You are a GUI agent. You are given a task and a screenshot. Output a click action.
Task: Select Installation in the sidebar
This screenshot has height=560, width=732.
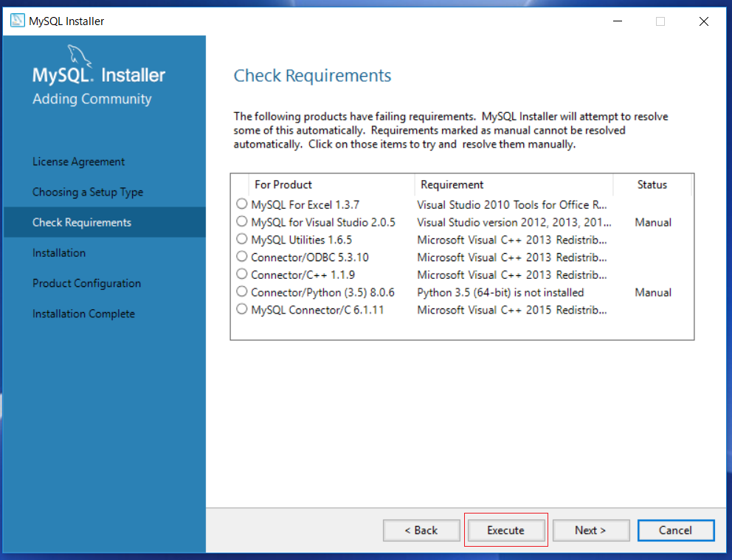[x=59, y=252]
